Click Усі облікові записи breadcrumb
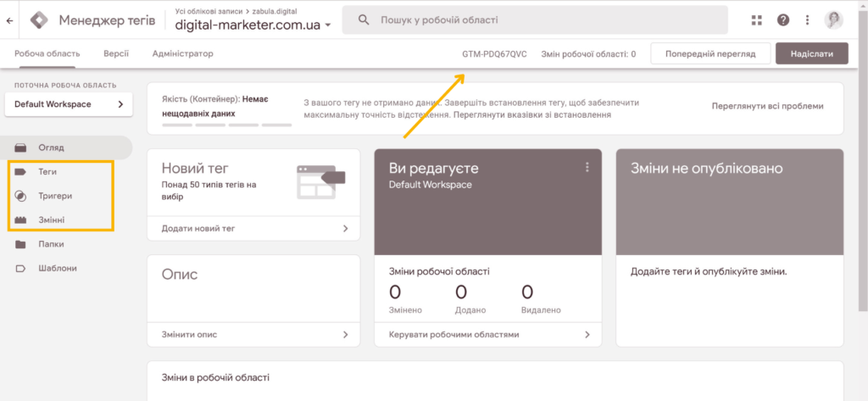 coord(209,10)
